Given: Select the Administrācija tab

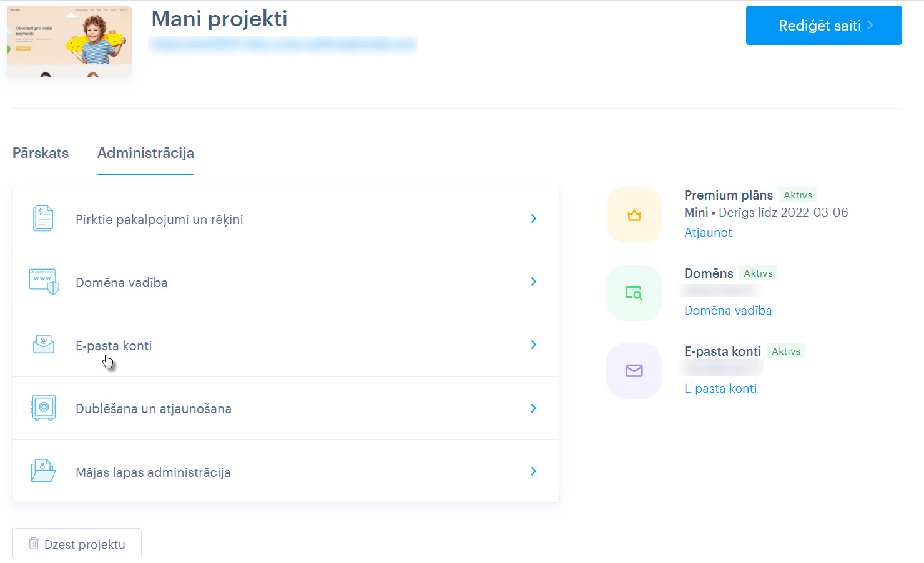Looking at the screenshot, I should click(145, 153).
